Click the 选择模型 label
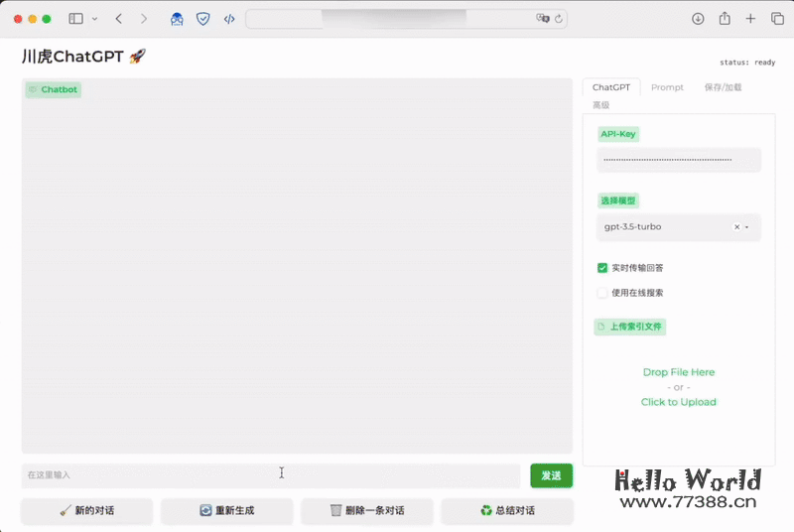This screenshot has width=794, height=532. (617, 200)
